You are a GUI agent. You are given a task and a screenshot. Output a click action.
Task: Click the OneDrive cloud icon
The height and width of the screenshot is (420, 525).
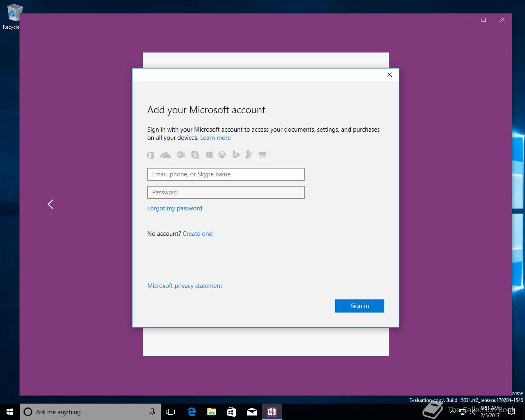tap(165, 155)
